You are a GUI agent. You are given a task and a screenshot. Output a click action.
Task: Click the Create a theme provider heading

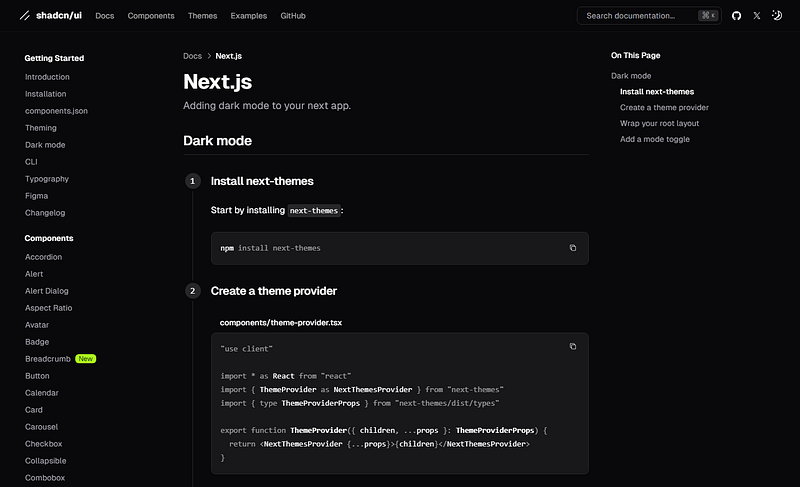(273, 291)
